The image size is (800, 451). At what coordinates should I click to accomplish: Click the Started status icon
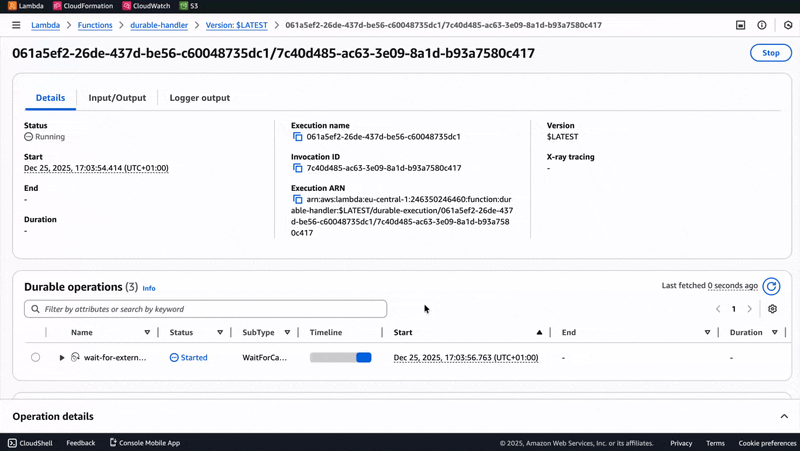[x=174, y=358]
